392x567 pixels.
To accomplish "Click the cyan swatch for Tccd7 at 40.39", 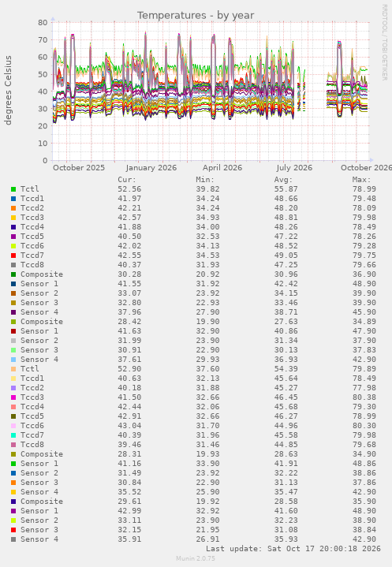I will [13, 435].
